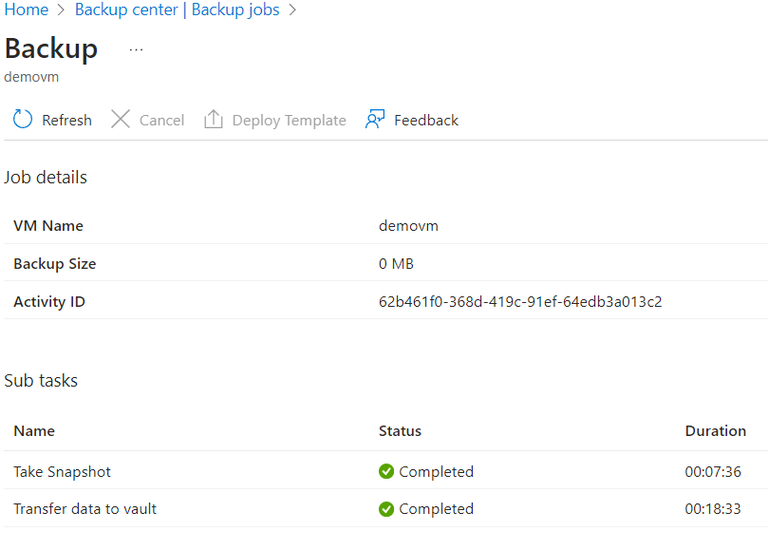Click green check icon for Transfer data
The height and width of the screenshot is (550, 768).
pos(386,509)
